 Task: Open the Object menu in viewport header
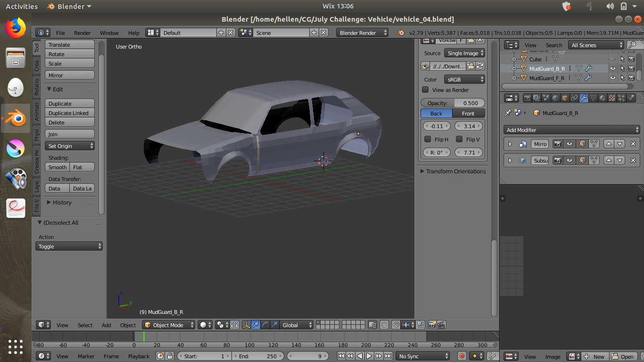[128, 325]
